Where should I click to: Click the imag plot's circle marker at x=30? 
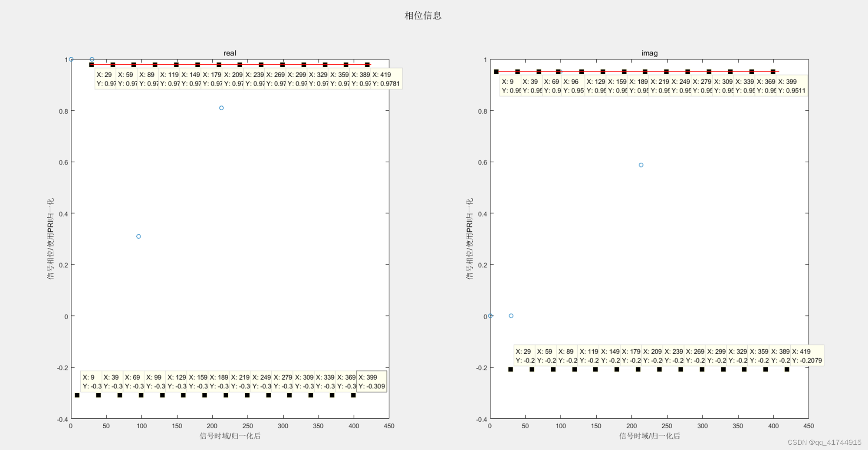[x=511, y=316]
